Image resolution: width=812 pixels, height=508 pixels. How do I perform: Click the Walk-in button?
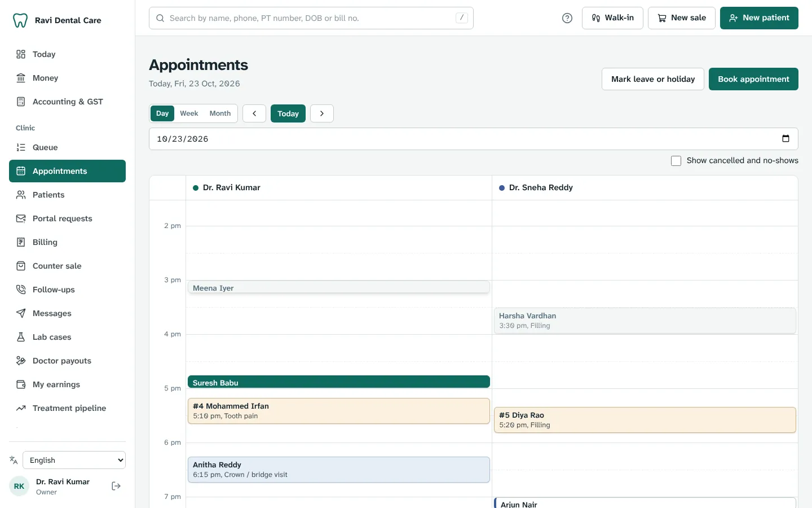(612, 18)
